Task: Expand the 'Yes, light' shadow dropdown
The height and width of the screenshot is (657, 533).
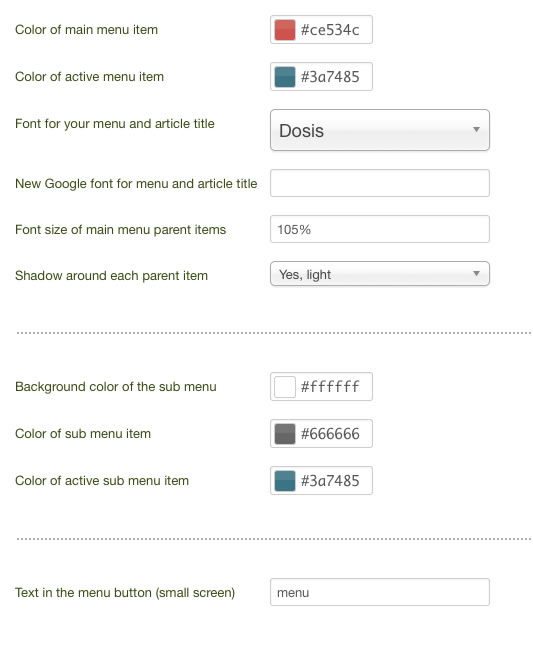Action: [x=380, y=274]
